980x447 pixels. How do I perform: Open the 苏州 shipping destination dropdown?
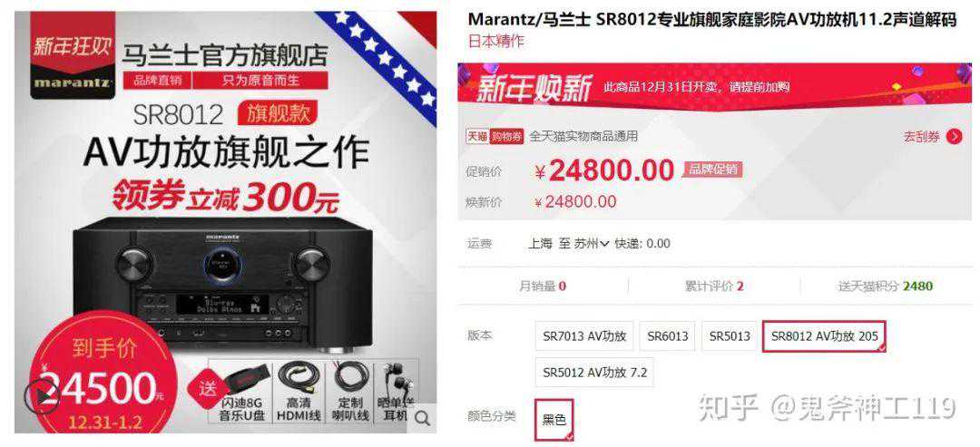point(591,244)
